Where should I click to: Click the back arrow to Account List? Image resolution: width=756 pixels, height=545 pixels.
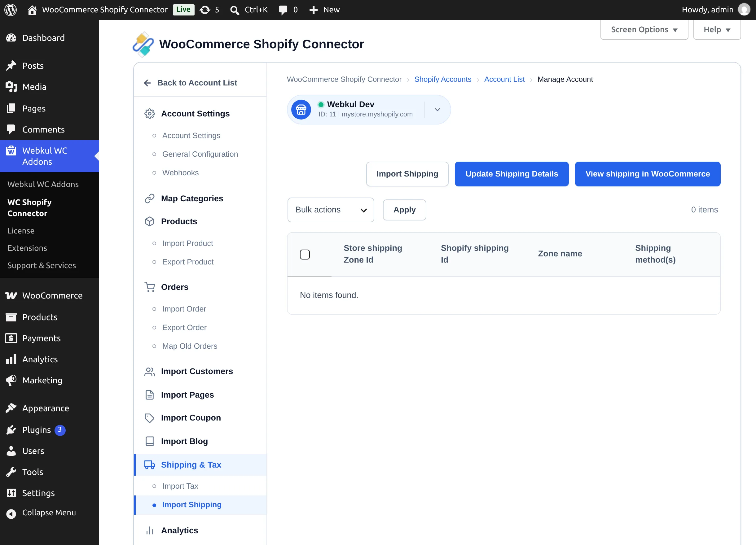point(147,83)
